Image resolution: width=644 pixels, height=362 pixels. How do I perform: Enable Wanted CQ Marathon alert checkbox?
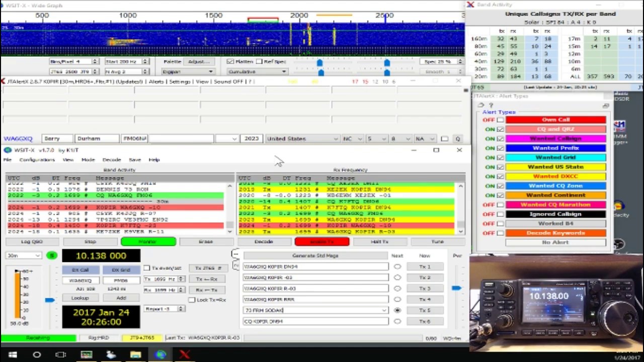pos(500,205)
